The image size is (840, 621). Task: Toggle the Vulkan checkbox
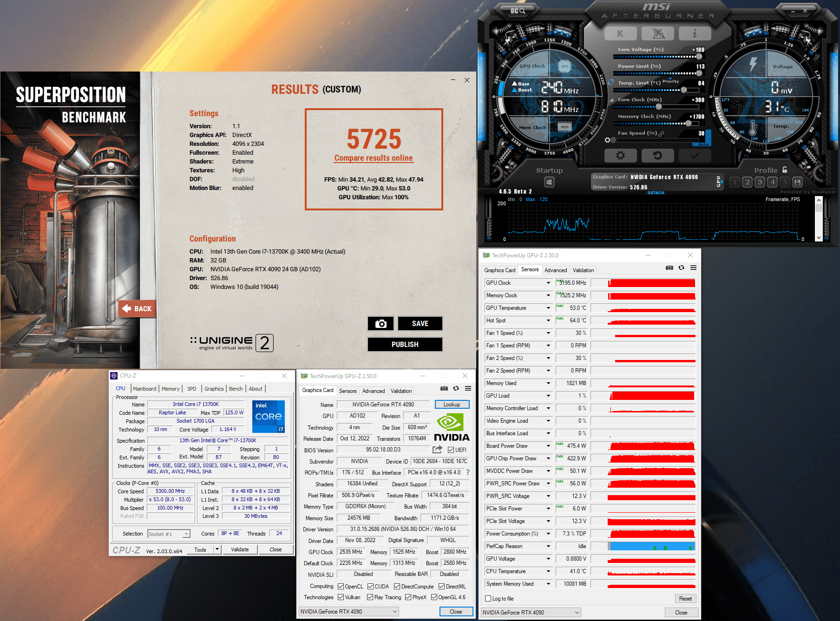pos(341,597)
